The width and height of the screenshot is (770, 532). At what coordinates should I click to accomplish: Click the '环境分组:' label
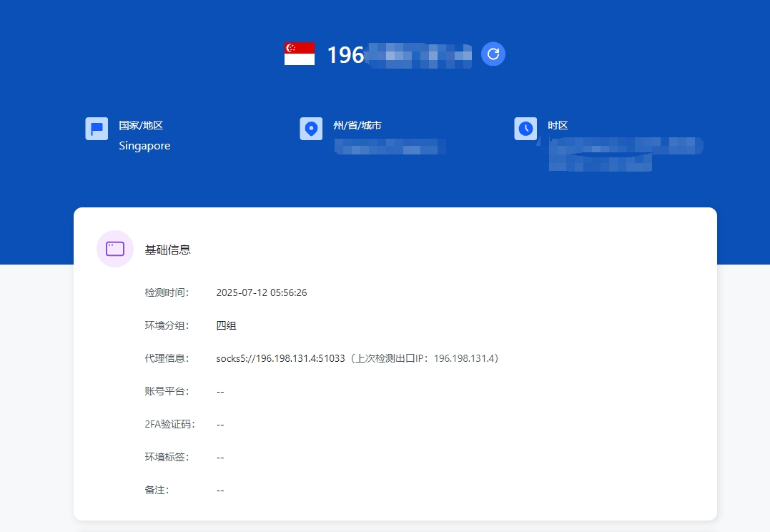coord(167,325)
